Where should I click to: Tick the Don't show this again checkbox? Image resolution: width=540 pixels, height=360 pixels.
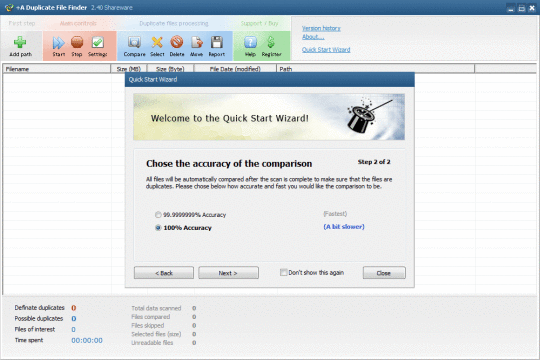click(x=283, y=272)
